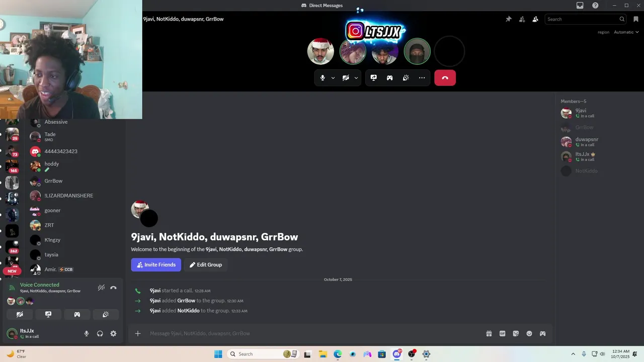Open soundboard from Voice Connected panel

[x=106, y=314]
